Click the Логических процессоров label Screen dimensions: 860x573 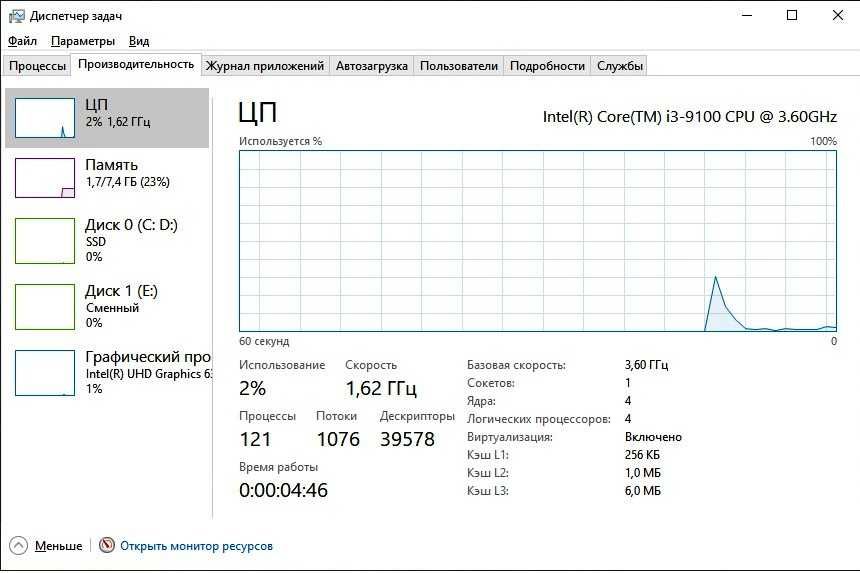[x=539, y=419]
